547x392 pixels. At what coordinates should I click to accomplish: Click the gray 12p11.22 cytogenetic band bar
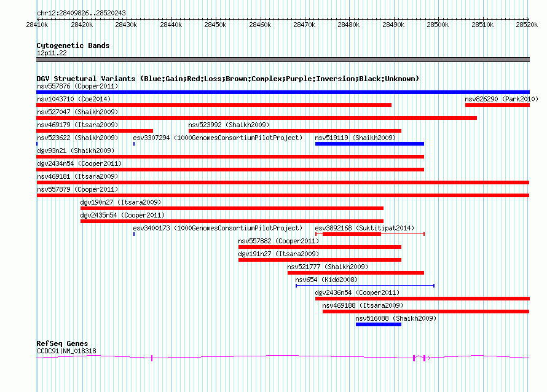[283, 60]
